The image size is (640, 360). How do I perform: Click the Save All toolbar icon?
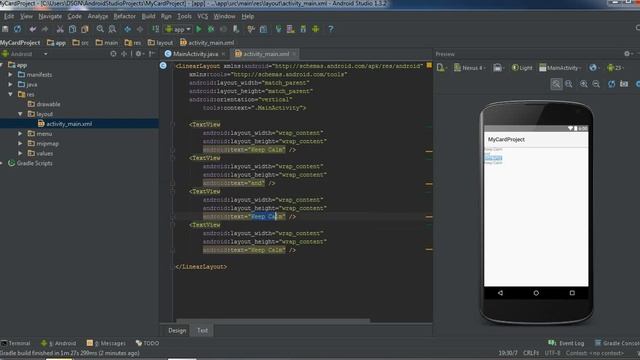(x=5, y=29)
